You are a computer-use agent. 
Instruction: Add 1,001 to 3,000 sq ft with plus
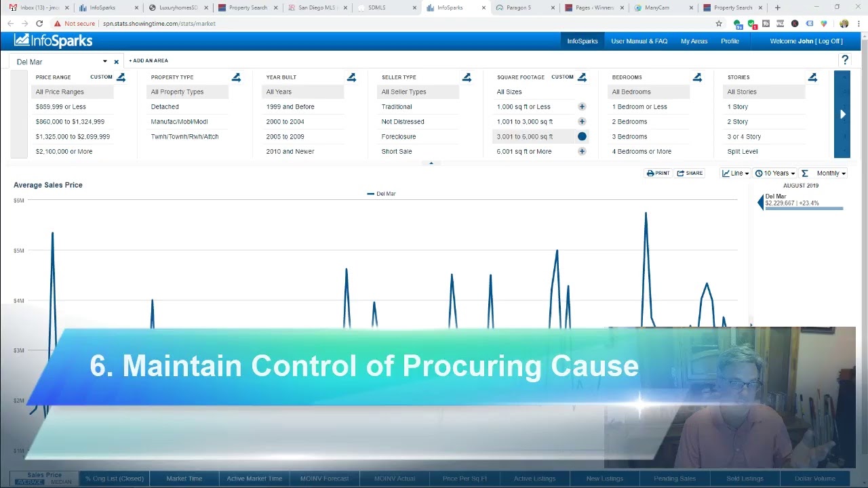(x=582, y=121)
